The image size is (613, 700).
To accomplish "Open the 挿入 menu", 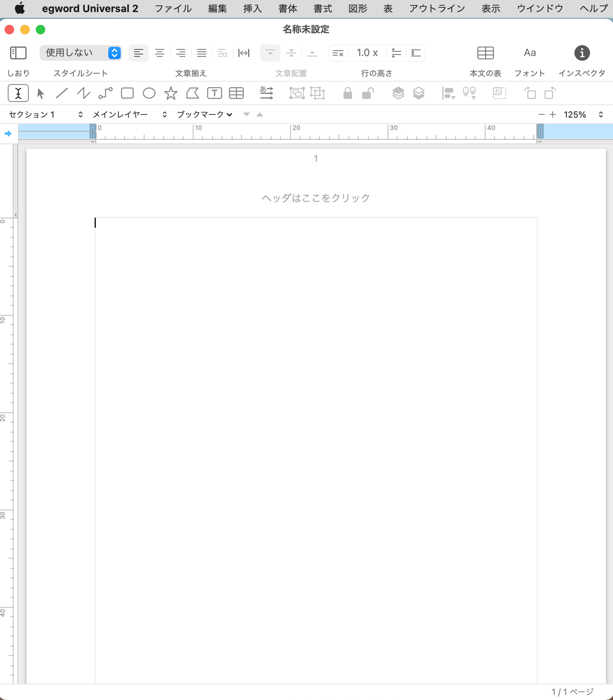I will coord(252,9).
